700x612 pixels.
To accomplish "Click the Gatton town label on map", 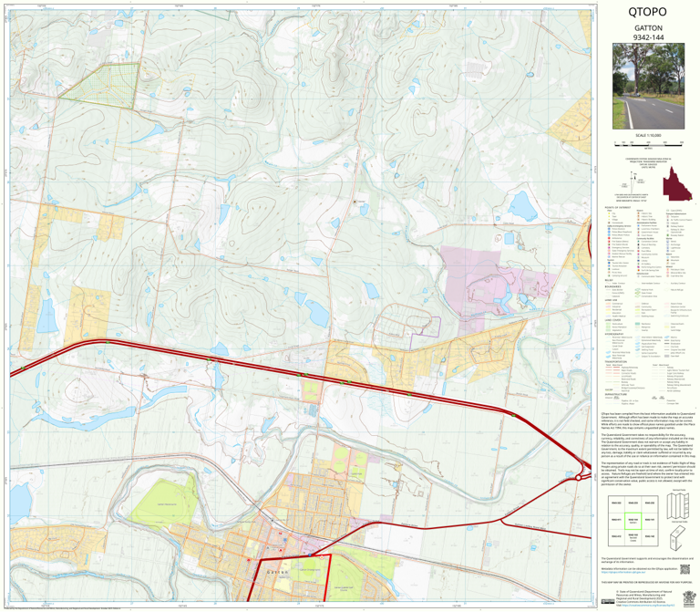I will 277,572.
